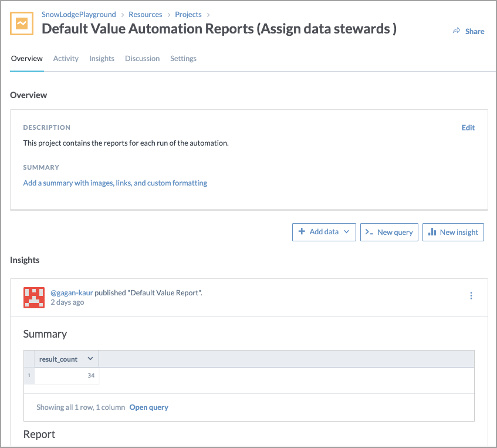Switch to the Activity tab

(x=66, y=59)
